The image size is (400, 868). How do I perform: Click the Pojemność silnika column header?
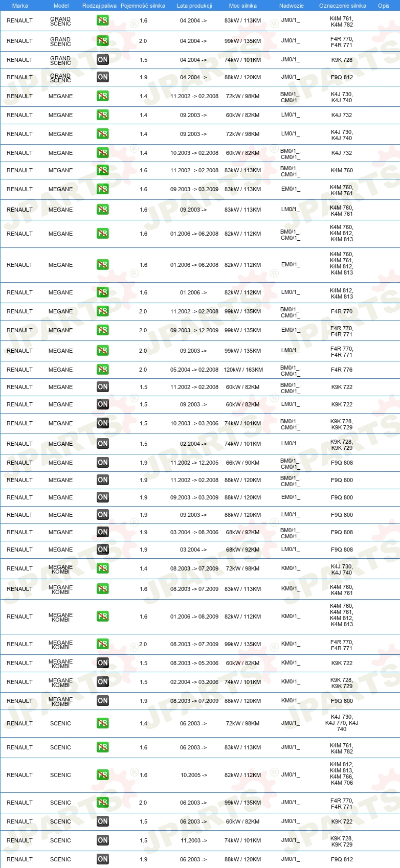click(x=143, y=6)
